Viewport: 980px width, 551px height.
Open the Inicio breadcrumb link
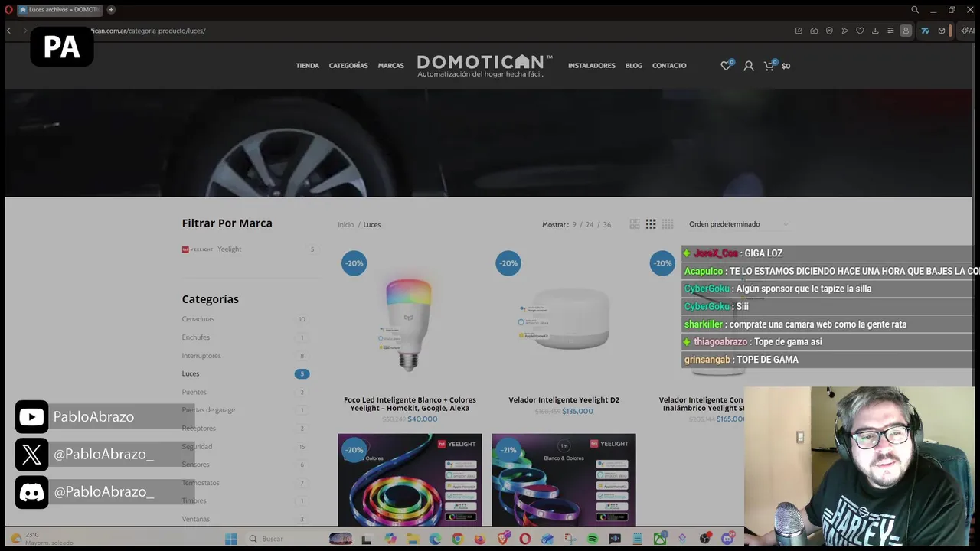(x=346, y=225)
